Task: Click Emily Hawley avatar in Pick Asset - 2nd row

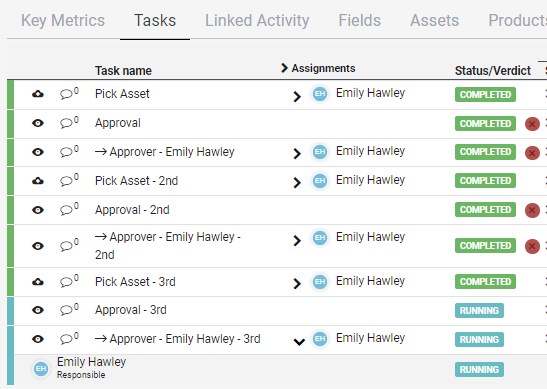Action: 320,181
